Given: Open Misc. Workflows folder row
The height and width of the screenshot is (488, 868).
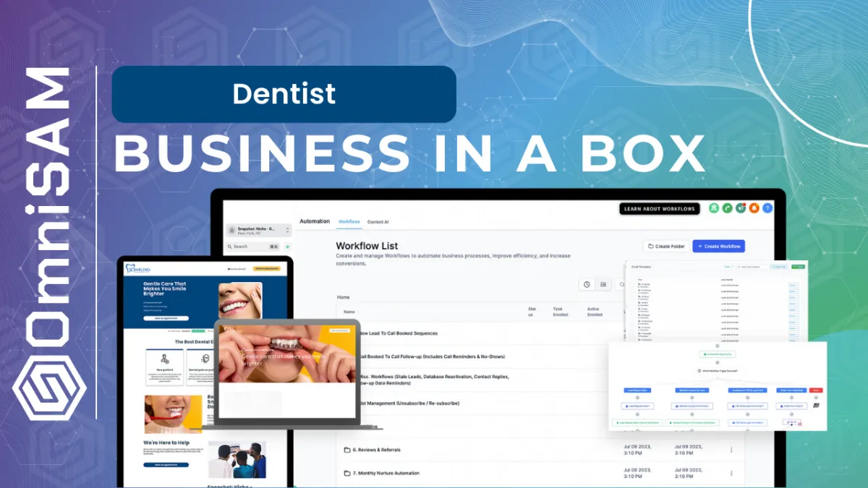Looking at the screenshot, I should (x=434, y=380).
